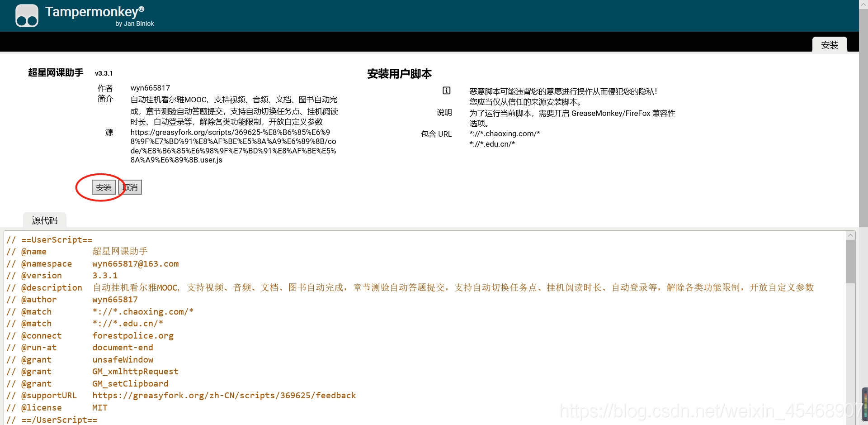Open the 安装 tab at top right

pos(830,45)
